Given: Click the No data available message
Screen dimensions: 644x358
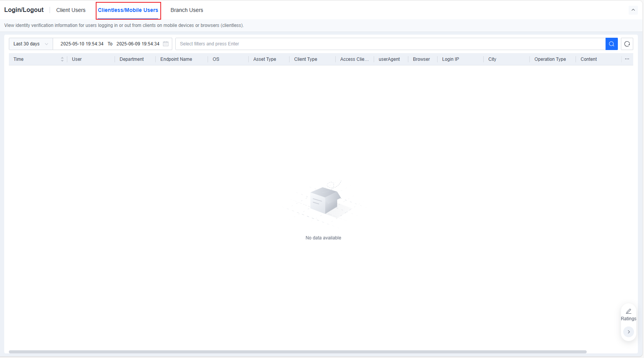Looking at the screenshot, I should coord(323,238).
